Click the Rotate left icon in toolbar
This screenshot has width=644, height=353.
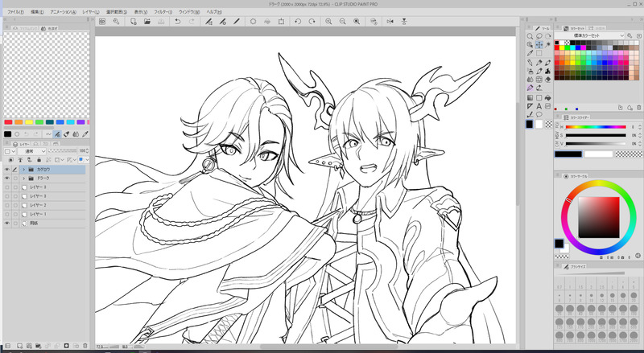click(x=298, y=22)
